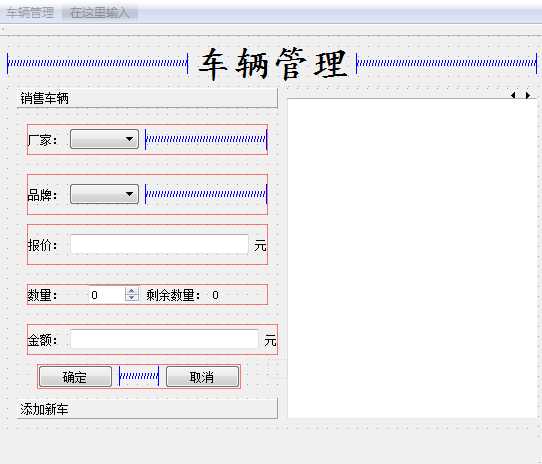Select horizontal spacer right of title
The width and height of the screenshot is (542, 464).
point(447,63)
